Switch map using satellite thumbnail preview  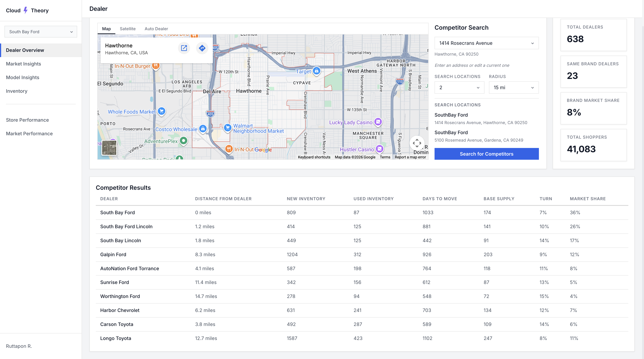point(109,148)
